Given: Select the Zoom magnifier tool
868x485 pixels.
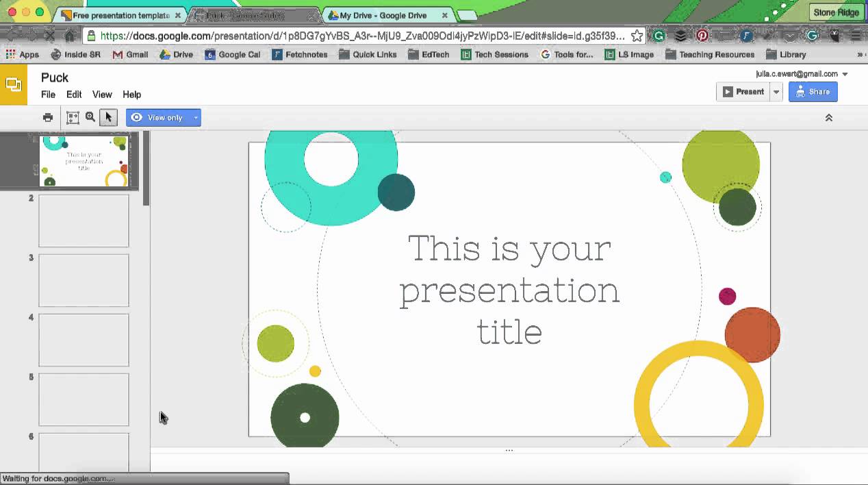Looking at the screenshot, I should tap(90, 117).
